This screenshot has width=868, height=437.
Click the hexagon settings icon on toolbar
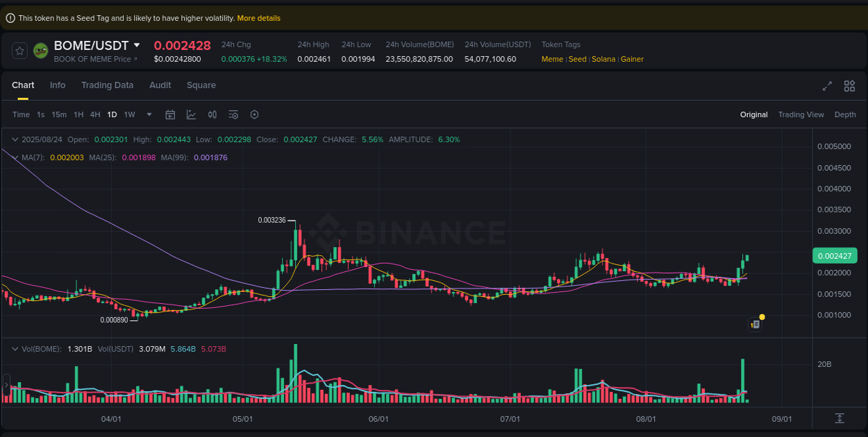point(254,114)
